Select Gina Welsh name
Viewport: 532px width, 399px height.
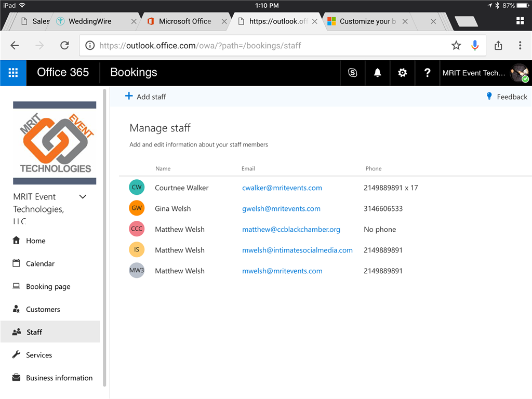(172, 208)
